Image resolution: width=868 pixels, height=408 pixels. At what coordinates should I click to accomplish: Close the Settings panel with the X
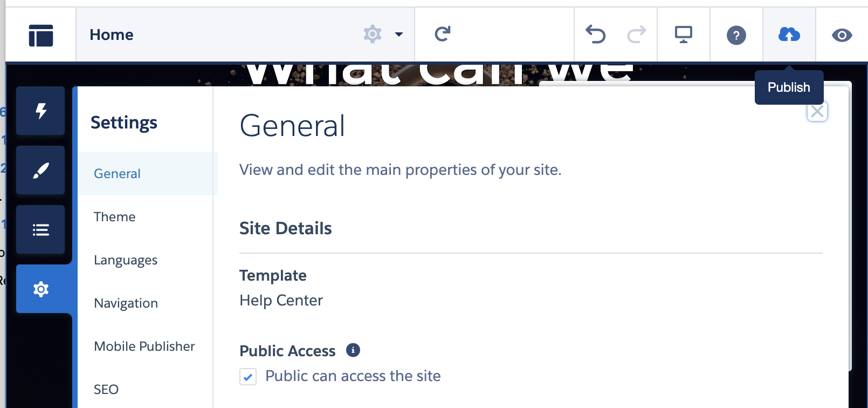pos(817,112)
